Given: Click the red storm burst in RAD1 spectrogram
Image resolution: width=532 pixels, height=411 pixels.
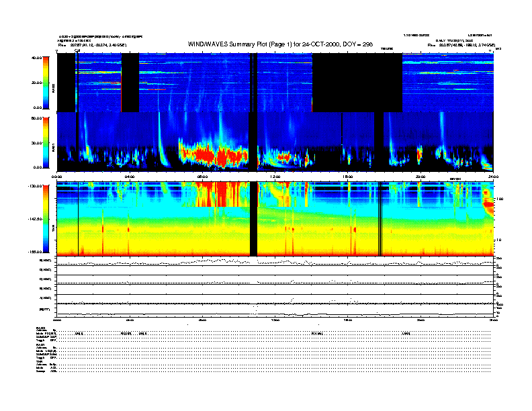Looking at the screenshot, I should [214, 156].
